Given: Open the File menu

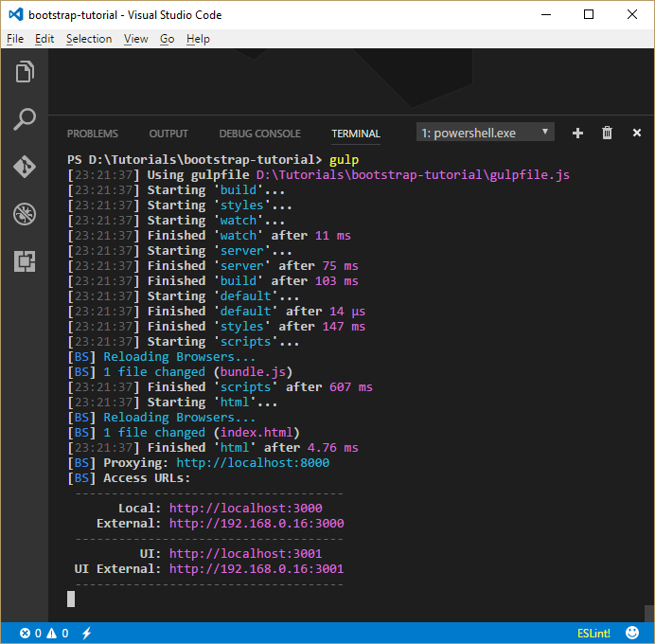Looking at the screenshot, I should [14, 39].
